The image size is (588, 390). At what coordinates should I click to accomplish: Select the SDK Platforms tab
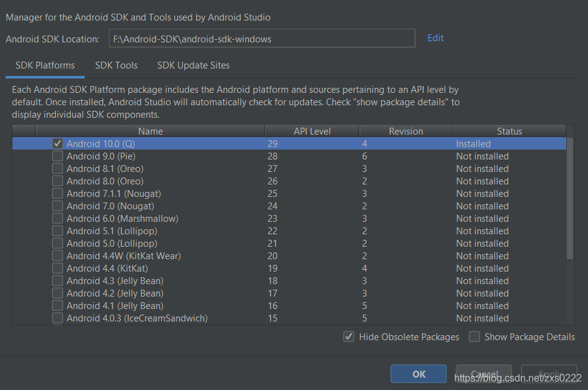pyautogui.click(x=44, y=65)
